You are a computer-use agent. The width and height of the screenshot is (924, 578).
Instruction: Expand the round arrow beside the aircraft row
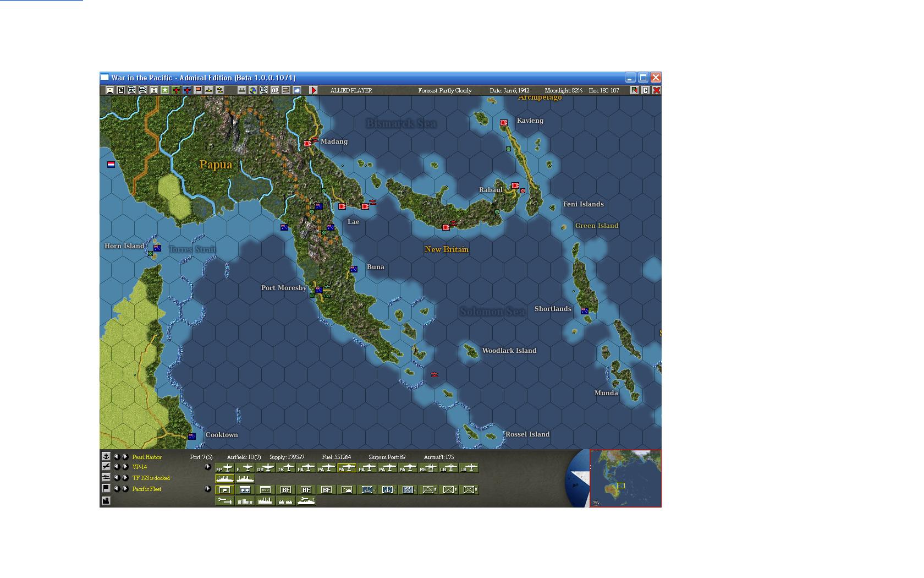click(207, 467)
